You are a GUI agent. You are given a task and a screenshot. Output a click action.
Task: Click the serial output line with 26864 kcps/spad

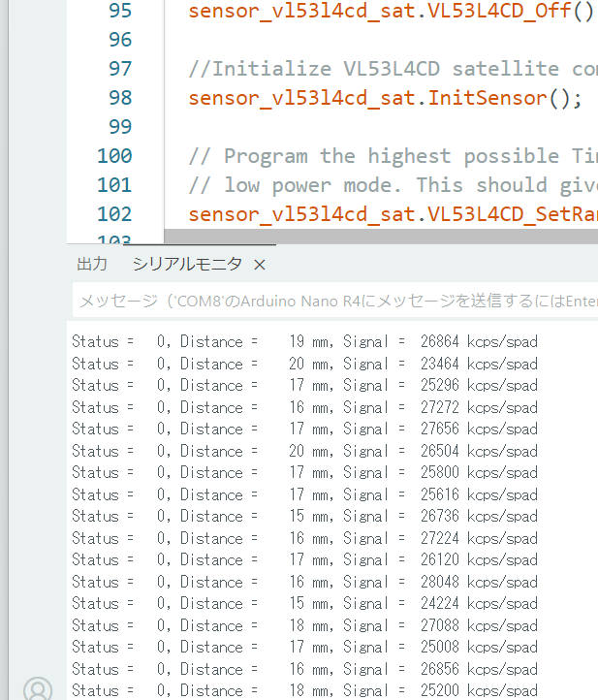[x=304, y=342]
